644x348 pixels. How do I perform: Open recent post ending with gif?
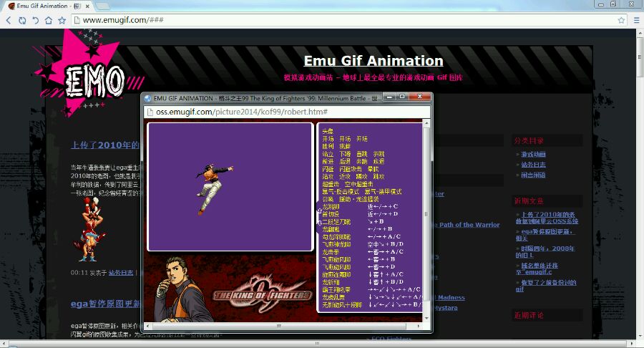[x=546, y=286]
